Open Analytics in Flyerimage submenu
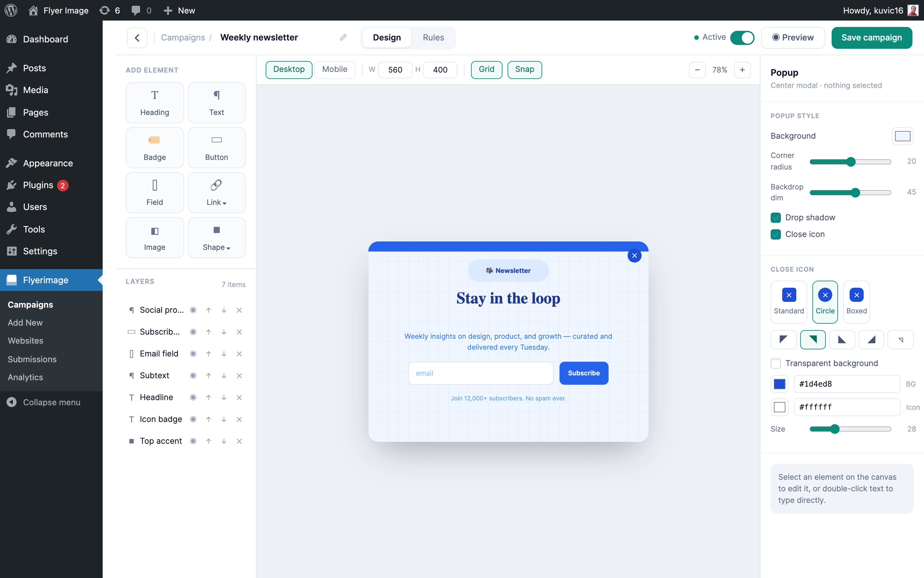Screen dimensions: 924x578 coord(25,377)
